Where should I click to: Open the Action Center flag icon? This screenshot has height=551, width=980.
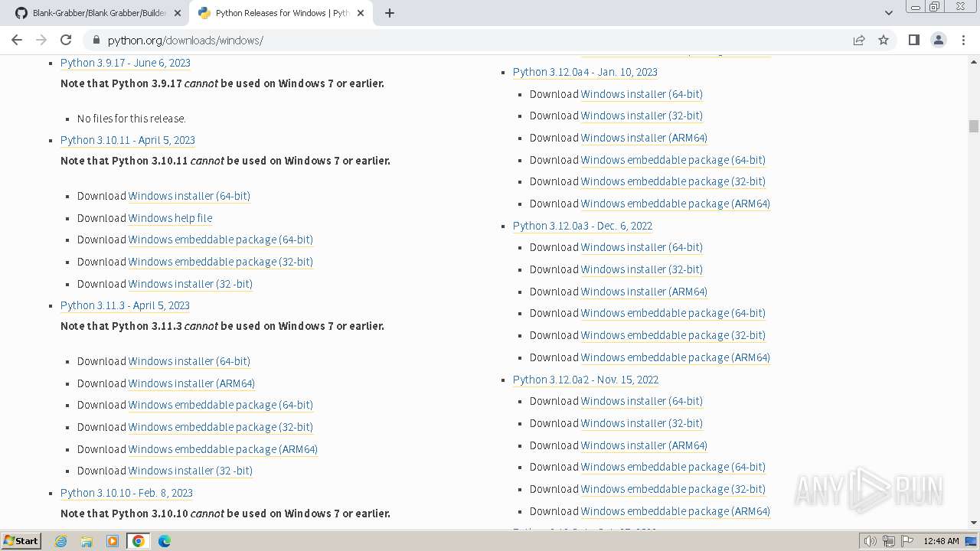coord(907,541)
